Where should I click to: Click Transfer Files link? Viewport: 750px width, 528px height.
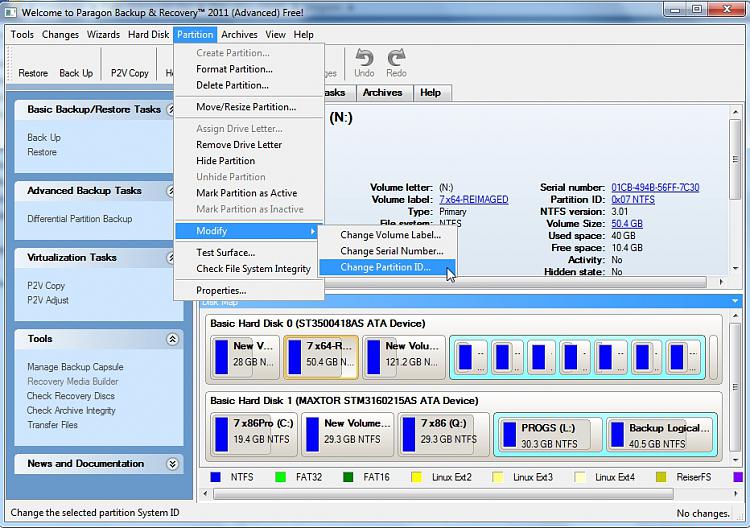(x=53, y=425)
